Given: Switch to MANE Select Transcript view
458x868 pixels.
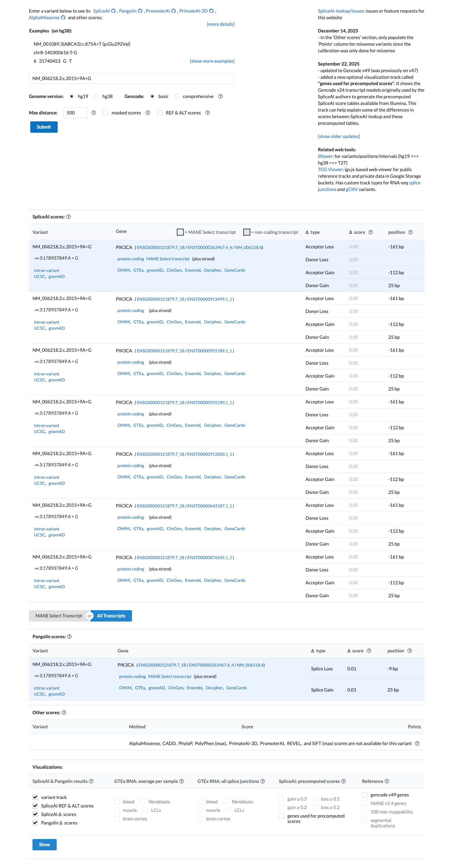Looking at the screenshot, I should click(x=59, y=616).
